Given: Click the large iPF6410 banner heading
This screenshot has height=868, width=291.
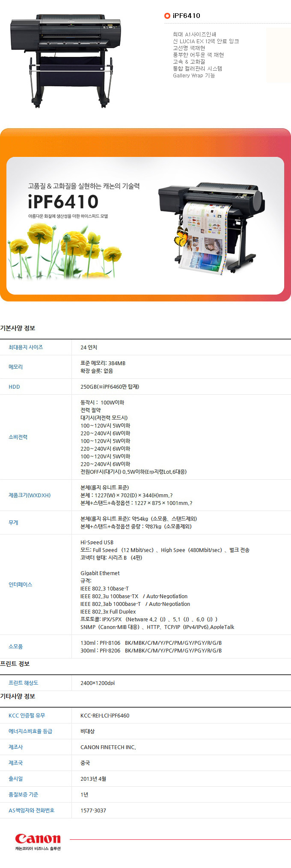Looking at the screenshot, I should click(63, 202).
